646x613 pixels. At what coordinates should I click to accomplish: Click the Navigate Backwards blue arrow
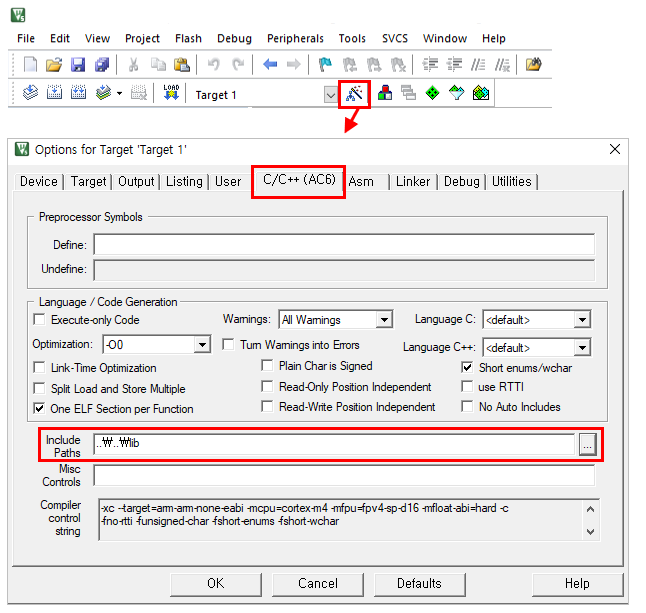tap(270, 65)
